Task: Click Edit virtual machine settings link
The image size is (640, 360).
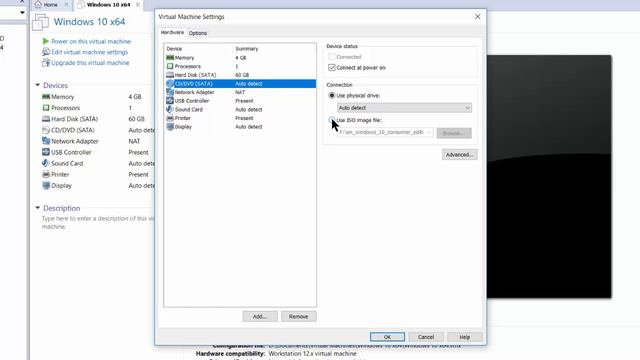Action: pyautogui.click(x=89, y=52)
